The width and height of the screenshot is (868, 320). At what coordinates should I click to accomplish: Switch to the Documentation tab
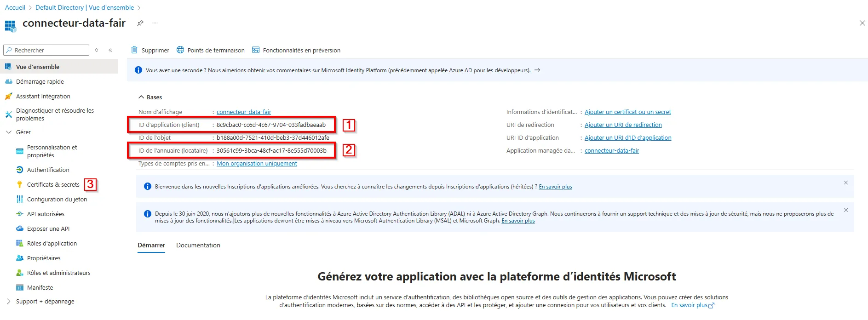click(198, 245)
